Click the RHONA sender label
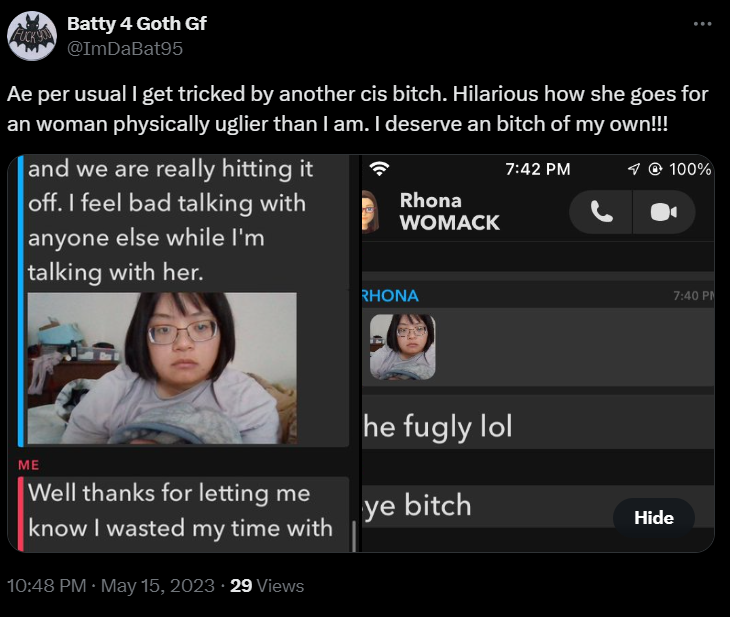Image resolution: width=730 pixels, height=617 pixels. click(390, 296)
